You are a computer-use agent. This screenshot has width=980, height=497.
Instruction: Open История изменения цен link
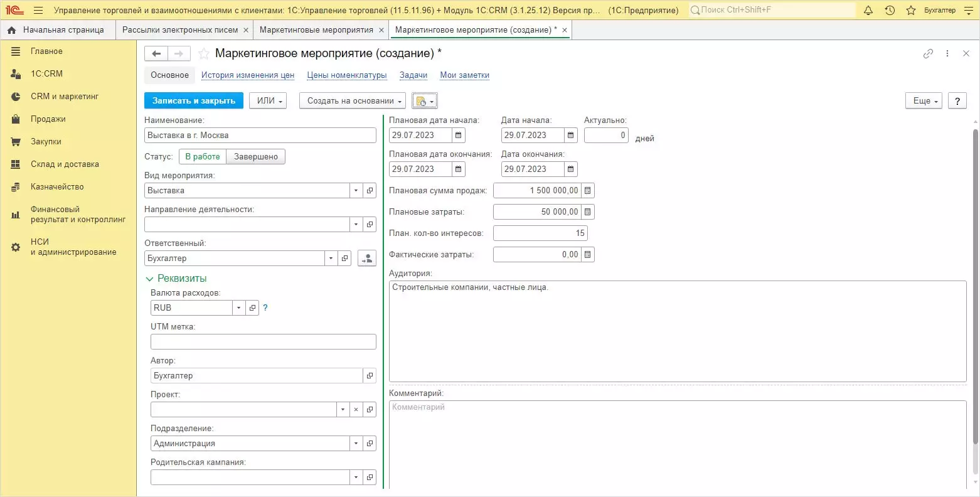pos(247,75)
